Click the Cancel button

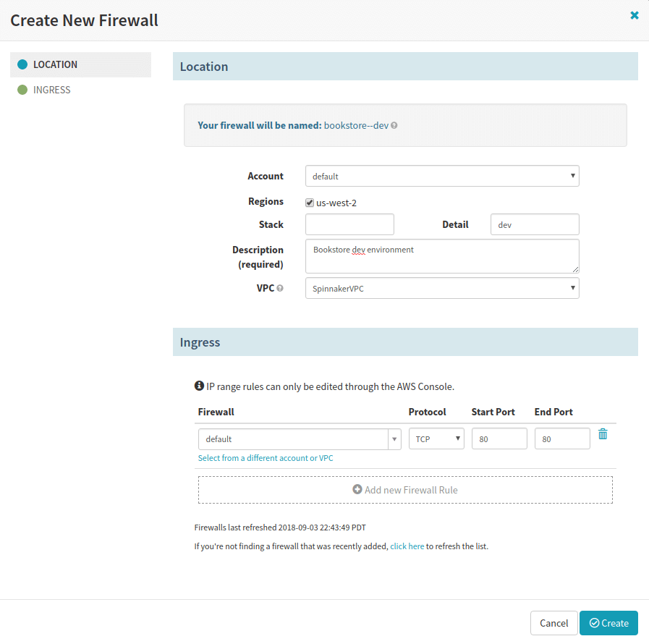click(x=553, y=623)
